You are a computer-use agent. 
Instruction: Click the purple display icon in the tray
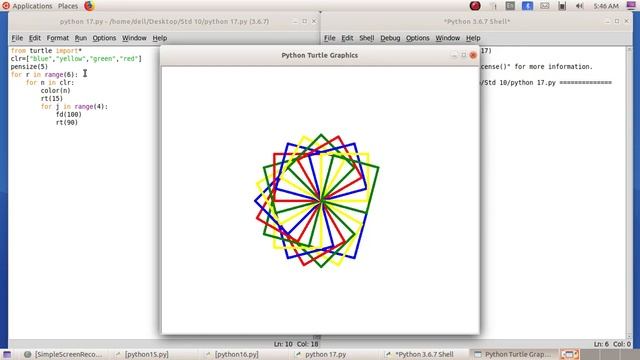631,5
